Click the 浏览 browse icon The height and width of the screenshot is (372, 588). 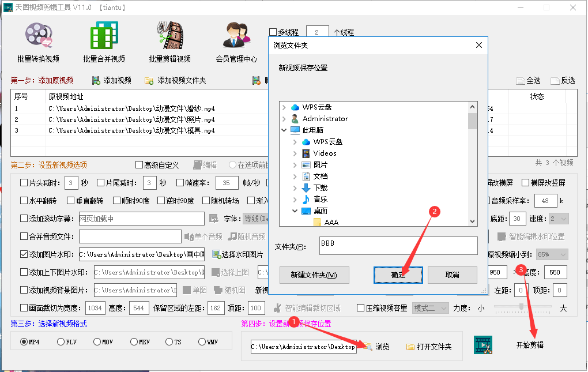(x=368, y=347)
